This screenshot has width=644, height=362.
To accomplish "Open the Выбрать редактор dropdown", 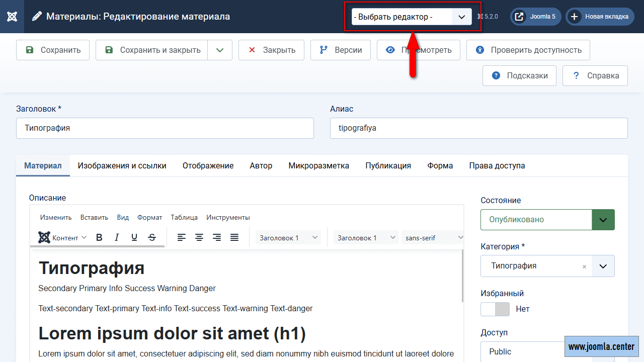I will pyautogui.click(x=412, y=17).
